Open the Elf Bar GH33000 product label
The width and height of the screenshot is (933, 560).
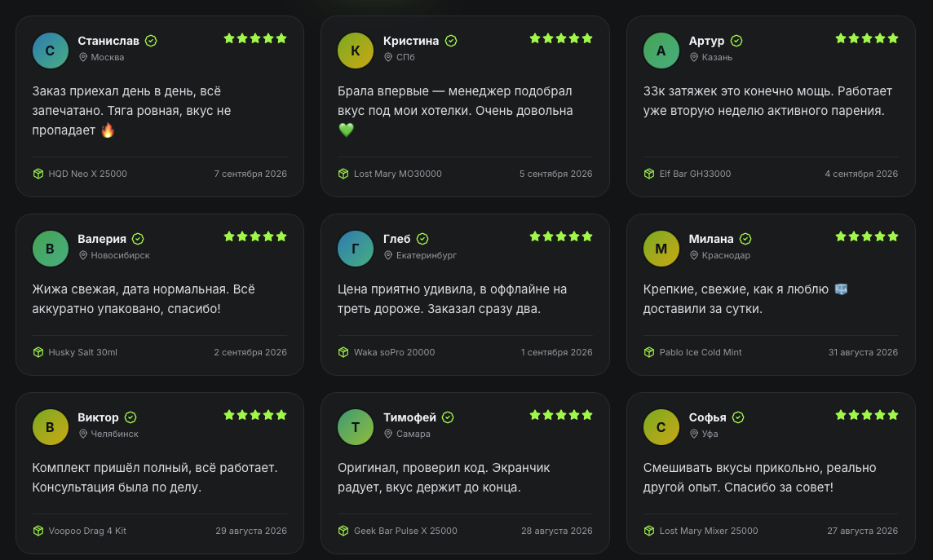tap(695, 174)
